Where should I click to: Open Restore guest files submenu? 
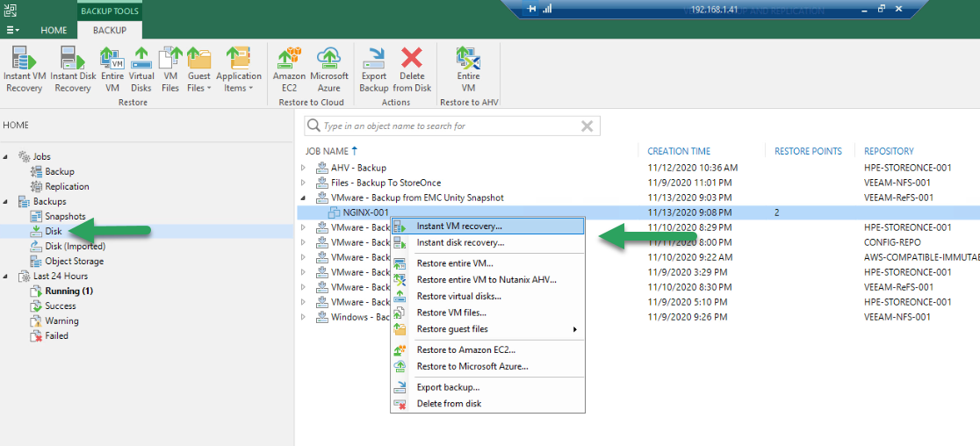487,329
